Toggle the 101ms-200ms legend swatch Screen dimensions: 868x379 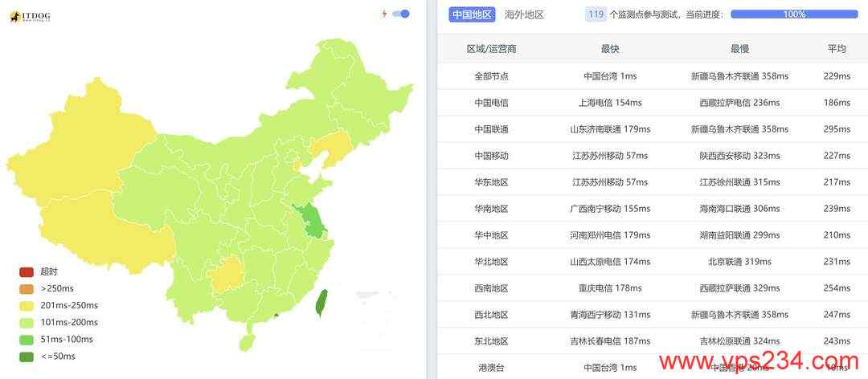click(x=27, y=323)
